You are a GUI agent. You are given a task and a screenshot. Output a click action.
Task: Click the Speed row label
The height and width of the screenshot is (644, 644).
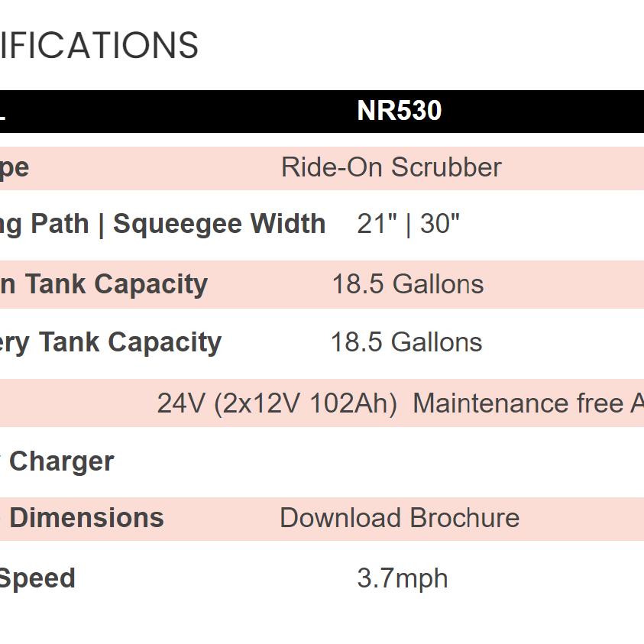coord(37,578)
